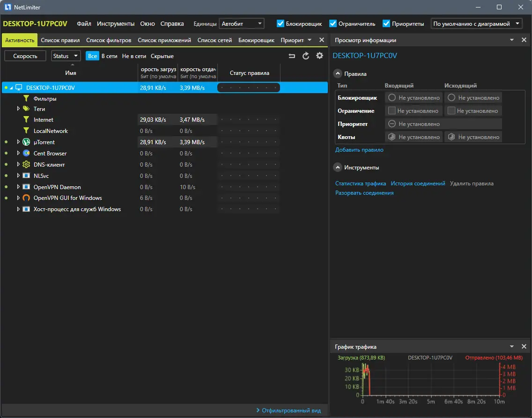This screenshot has width=532, height=418.
Task: Click the Теги tag icon
Action: point(26,109)
